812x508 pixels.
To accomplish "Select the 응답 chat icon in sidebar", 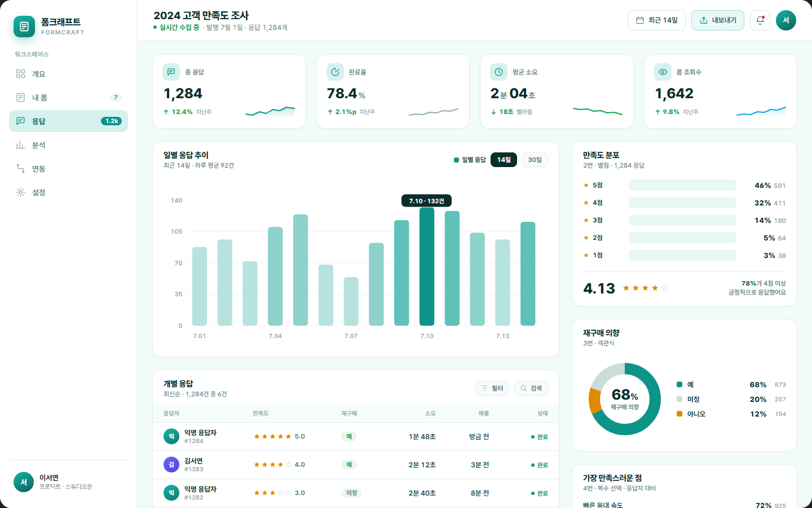I will coord(20,121).
